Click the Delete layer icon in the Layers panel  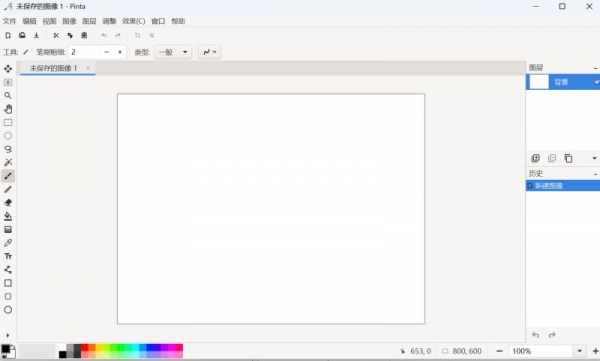point(552,158)
